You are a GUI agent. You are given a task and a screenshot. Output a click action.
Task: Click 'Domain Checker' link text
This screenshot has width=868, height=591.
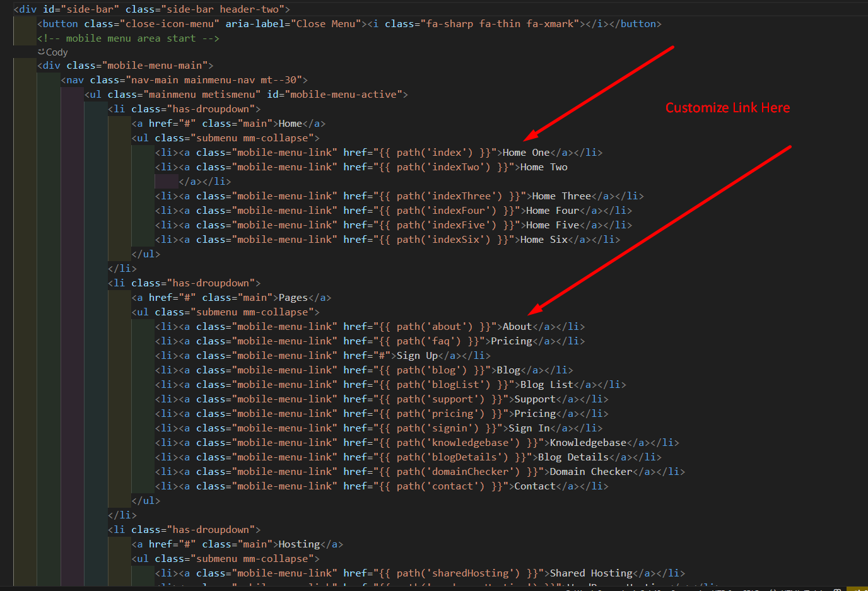[590, 472]
